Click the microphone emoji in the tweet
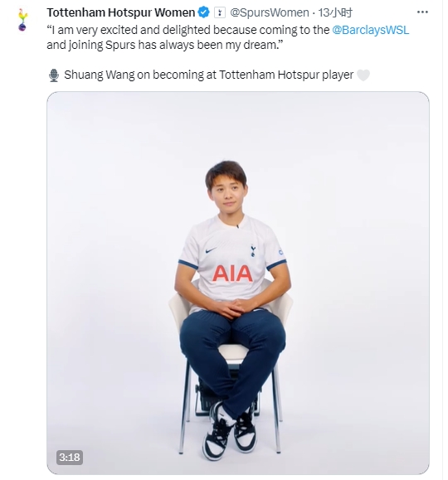This screenshot has height=480, width=448. coord(54,75)
